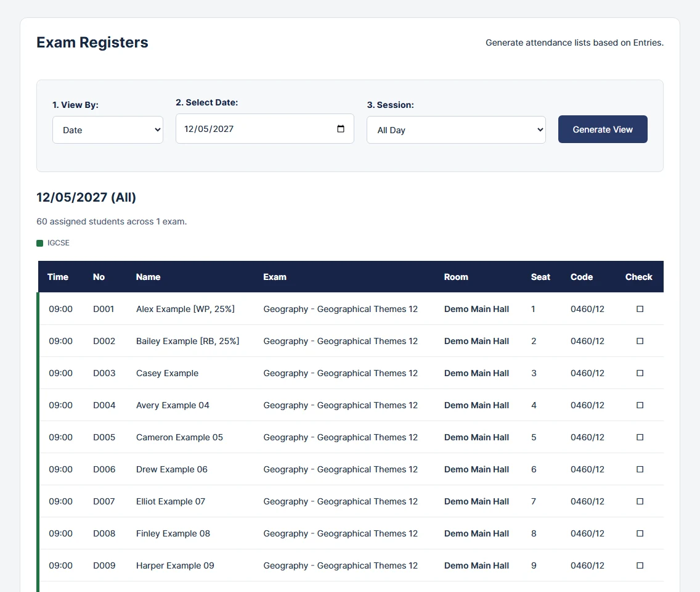This screenshot has width=700, height=592.
Task: Click the 09:00 time in the D004 row
Action: [x=61, y=405]
